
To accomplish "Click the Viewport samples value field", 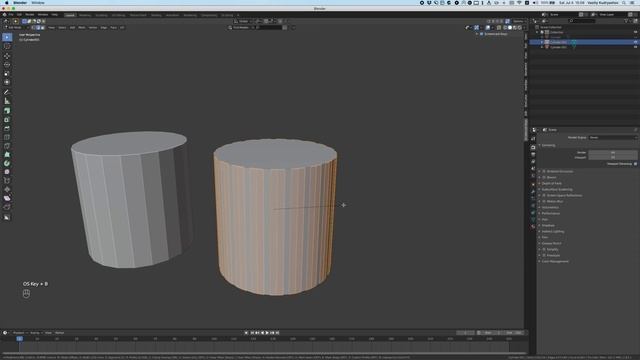I will (x=612, y=157).
